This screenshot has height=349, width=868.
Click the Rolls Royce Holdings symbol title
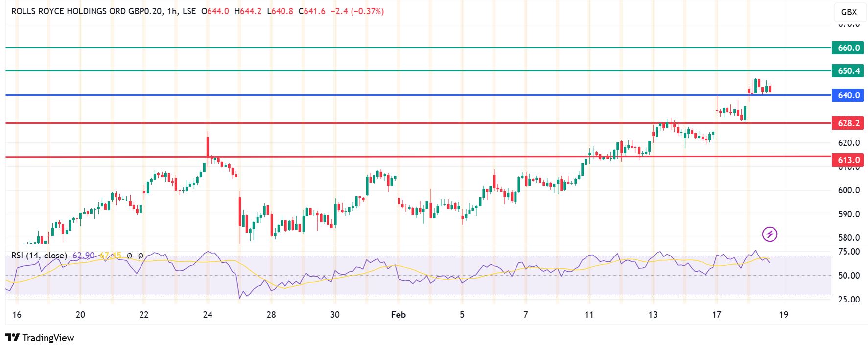(87, 11)
